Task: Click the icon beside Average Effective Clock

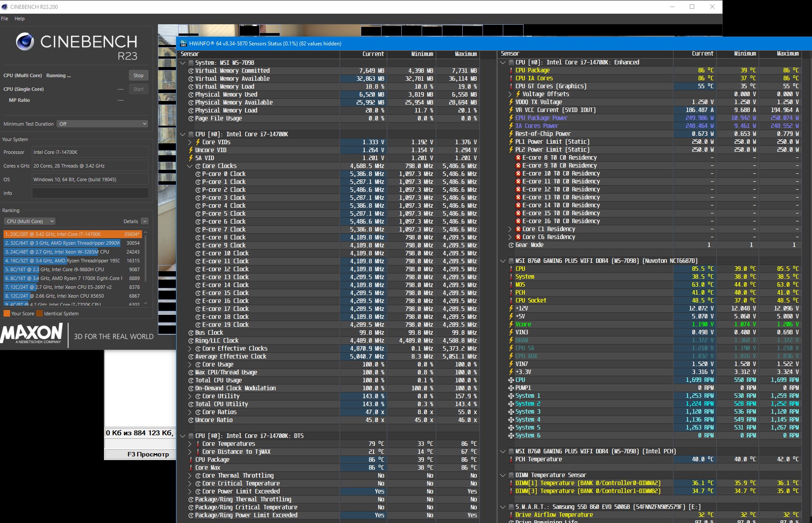Action: 191,357
